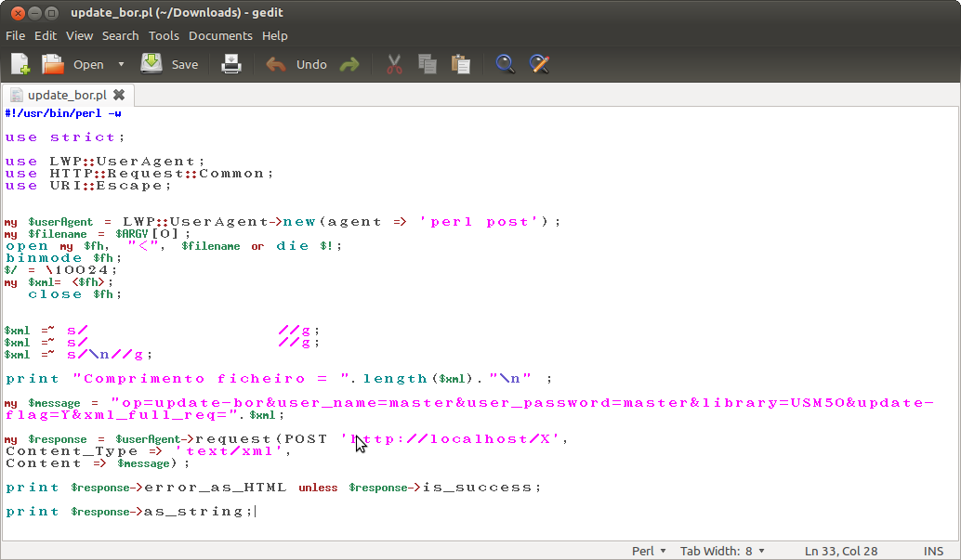
Task: Click the Open text button
Action: [x=88, y=64]
